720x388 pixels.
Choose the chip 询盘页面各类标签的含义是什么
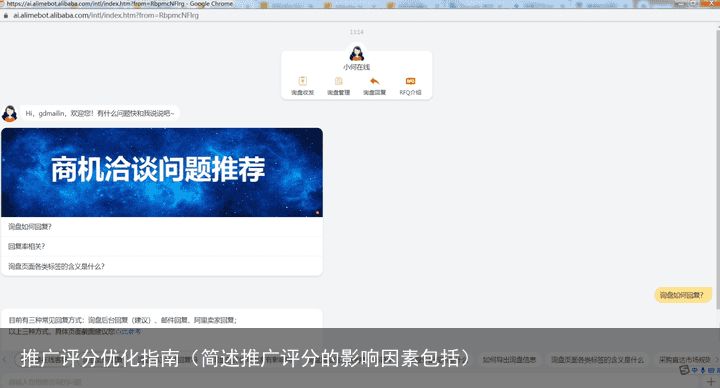597,360
